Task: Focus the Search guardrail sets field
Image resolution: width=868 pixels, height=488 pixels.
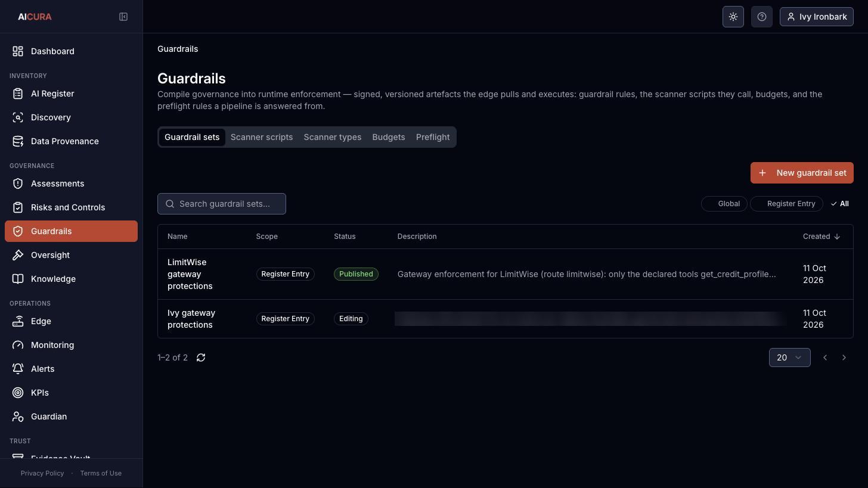Action: [222, 204]
